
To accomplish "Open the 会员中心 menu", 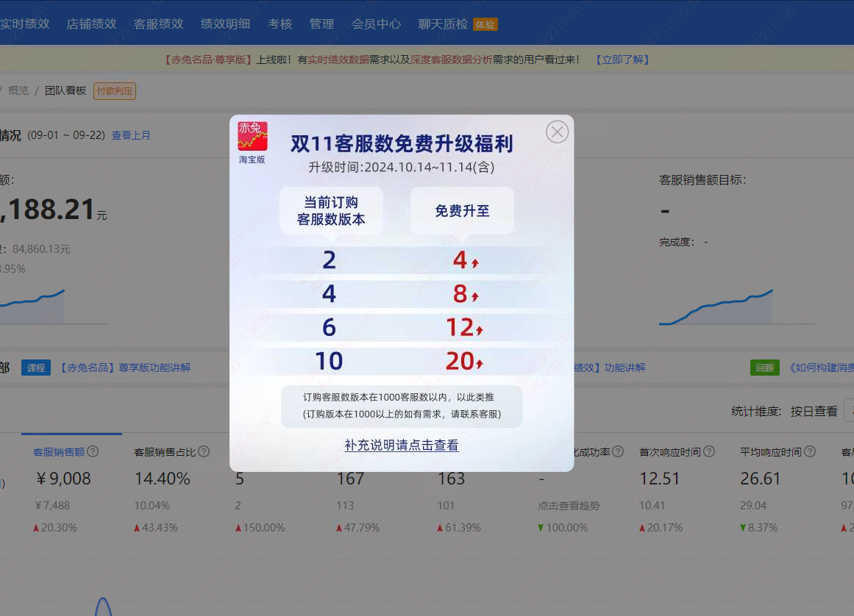I will [x=377, y=24].
